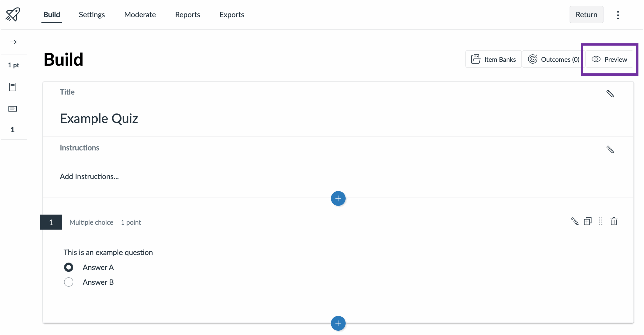Go to the Reports tab
Screen dimensions: 644x335
click(188, 15)
